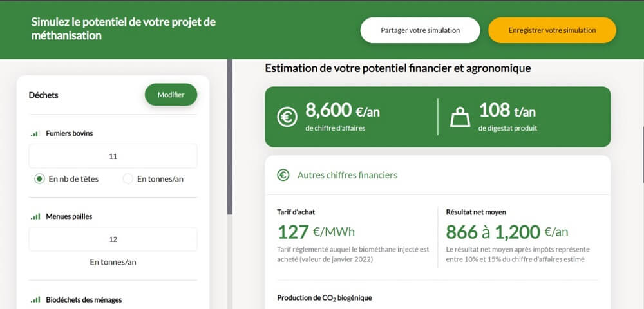The width and height of the screenshot is (644, 309).
Task: Click the weight icon beside digestat produit
Action: tap(460, 117)
